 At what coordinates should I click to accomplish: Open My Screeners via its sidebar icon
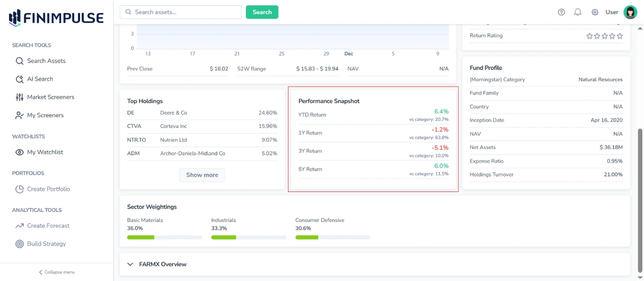[x=20, y=115]
